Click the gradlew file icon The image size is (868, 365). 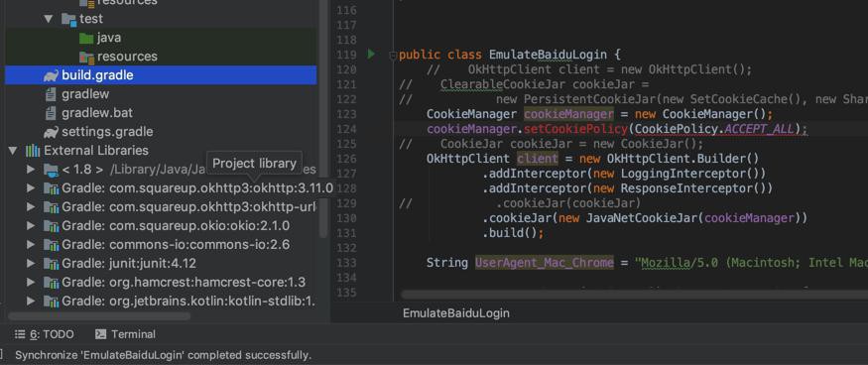[51, 94]
